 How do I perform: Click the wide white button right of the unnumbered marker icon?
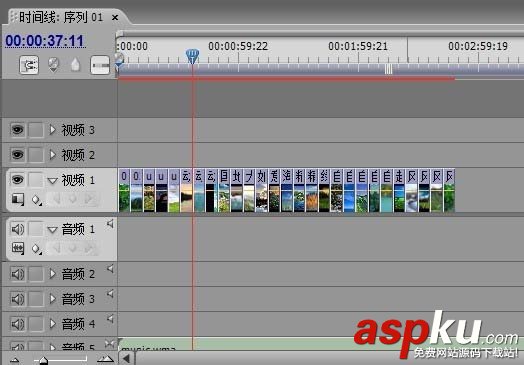pos(100,65)
